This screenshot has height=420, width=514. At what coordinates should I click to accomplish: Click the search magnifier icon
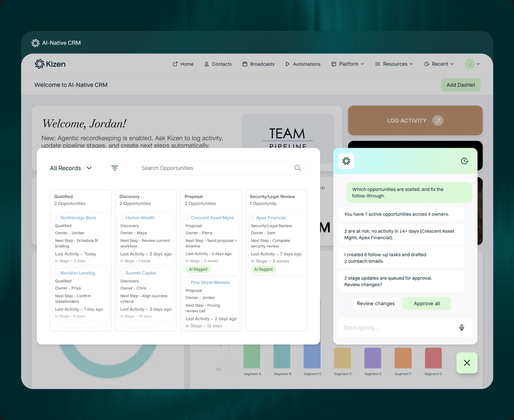[x=298, y=168]
